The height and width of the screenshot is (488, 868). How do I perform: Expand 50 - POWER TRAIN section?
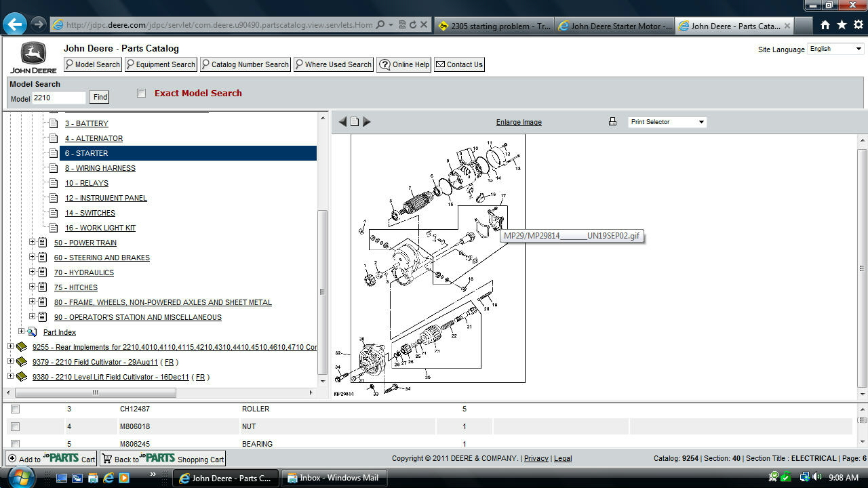pos(32,242)
